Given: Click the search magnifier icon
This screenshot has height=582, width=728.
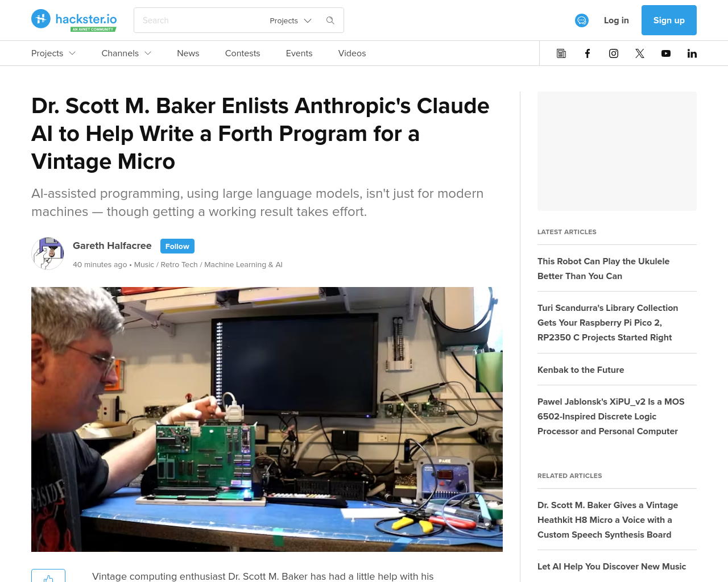Looking at the screenshot, I should point(330,20).
